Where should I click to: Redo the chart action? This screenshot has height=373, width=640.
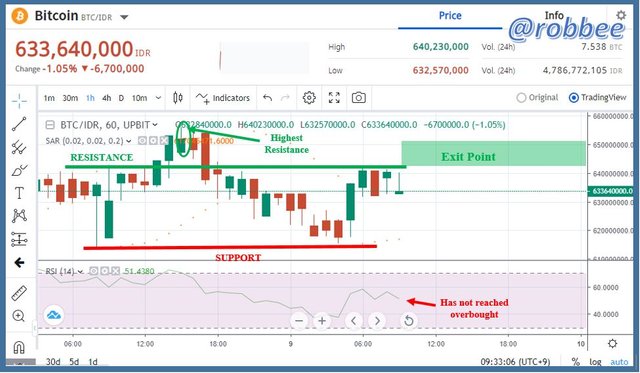(285, 98)
